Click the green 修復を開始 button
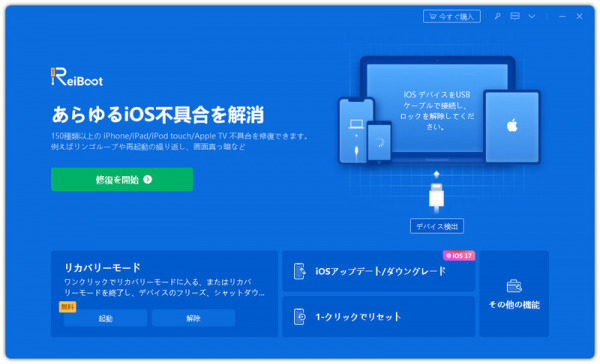The image size is (600, 364). 122,179
